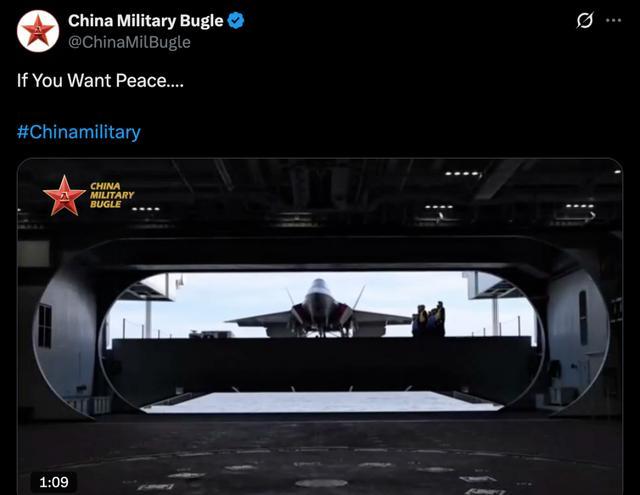Click the 1:09 video duration badge
Viewport: 640px width, 495px height.
(54, 482)
